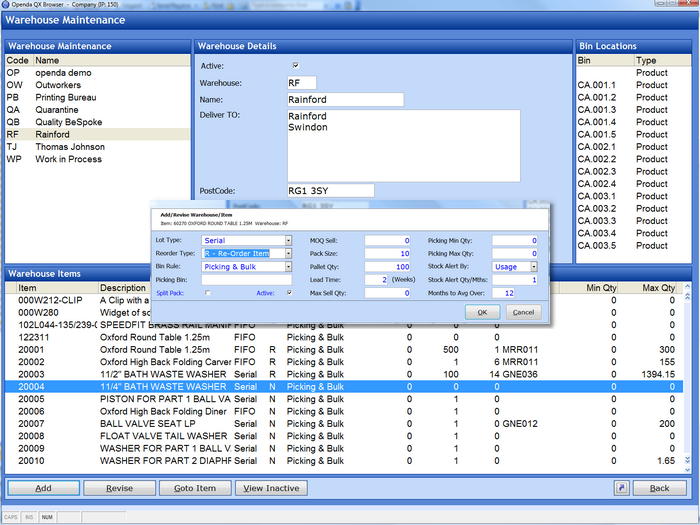This screenshot has width=700, height=525.
Task: Select item row 20010
Action: coord(344,461)
